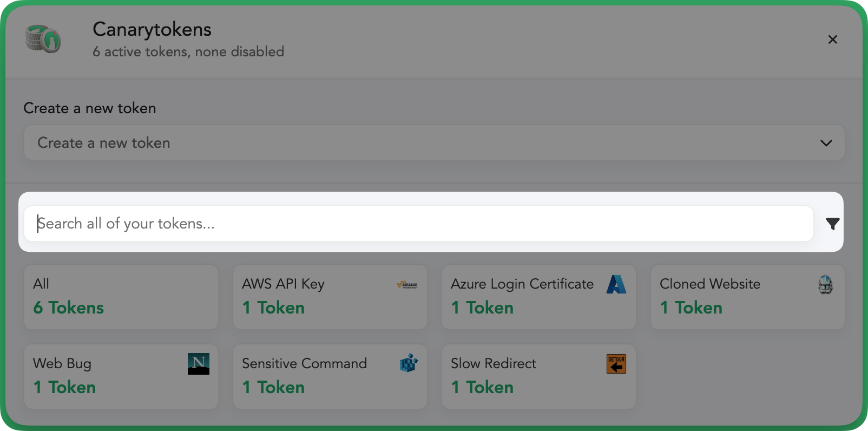Select the AWS API Key token card
This screenshot has height=431, width=868.
[x=330, y=297]
